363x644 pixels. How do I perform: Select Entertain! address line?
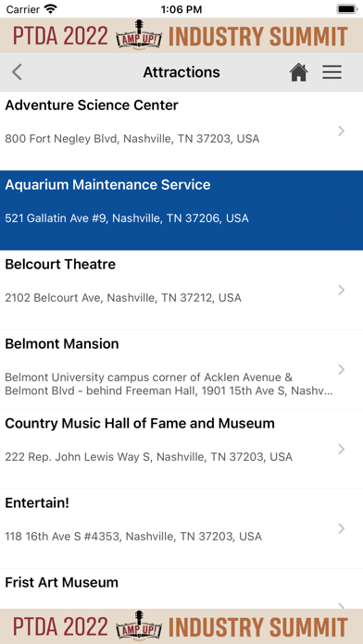click(133, 537)
